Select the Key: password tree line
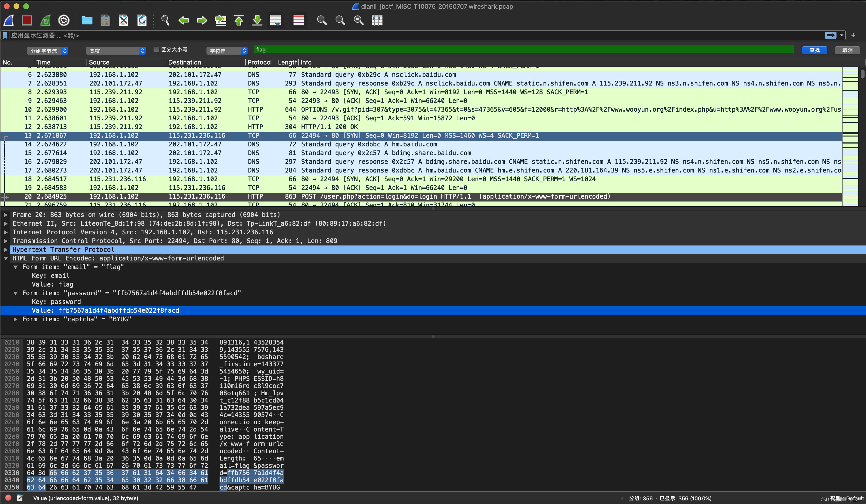Viewport: 866px width, 504px height. coord(56,302)
